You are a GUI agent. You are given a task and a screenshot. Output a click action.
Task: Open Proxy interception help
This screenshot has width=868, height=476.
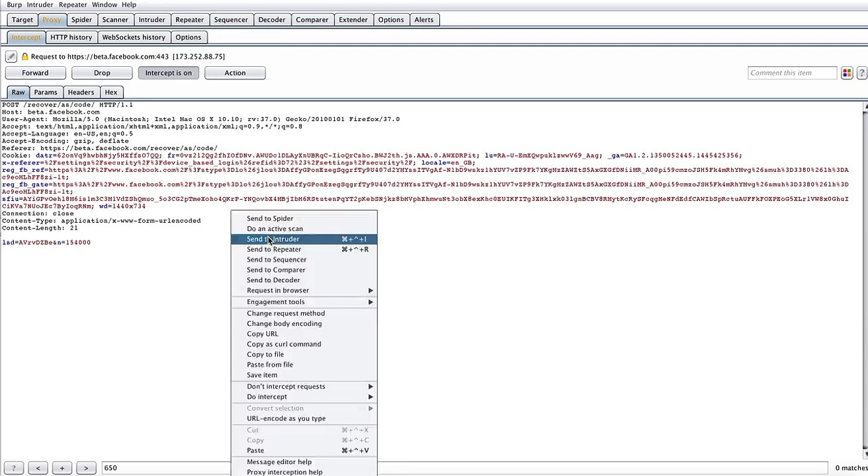(x=304, y=472)
